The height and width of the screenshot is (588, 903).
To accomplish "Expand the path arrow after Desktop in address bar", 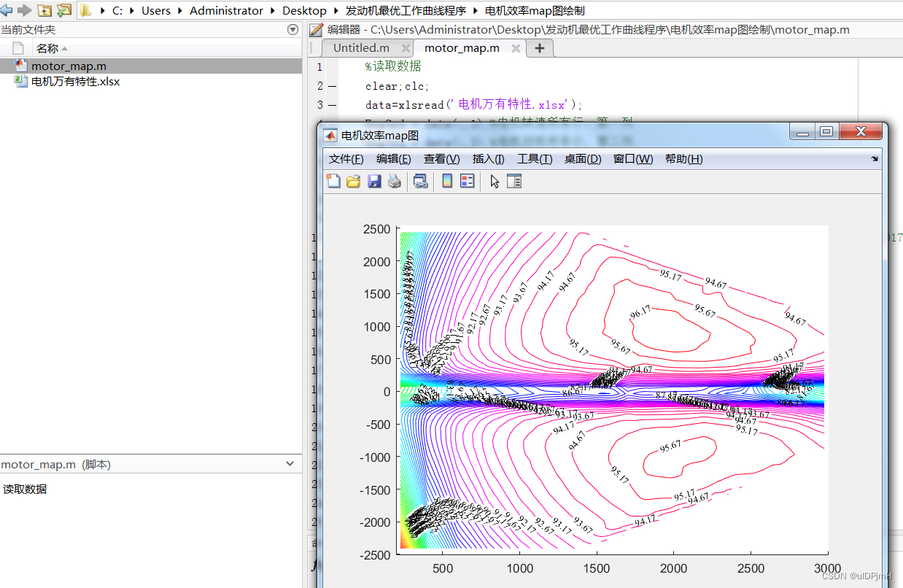I will click(x=336, y=11).
